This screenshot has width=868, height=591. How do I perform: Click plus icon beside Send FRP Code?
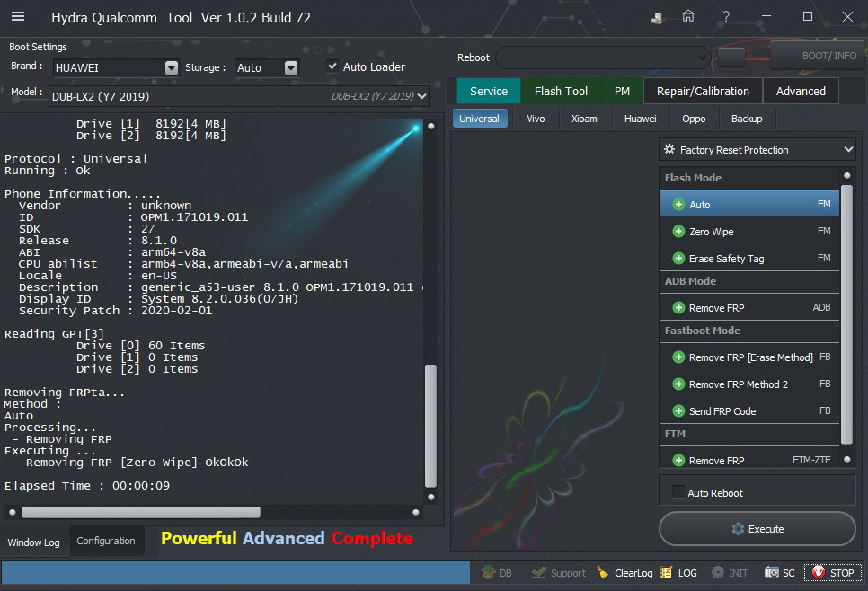pyautogui.click(x=678, y=410)
